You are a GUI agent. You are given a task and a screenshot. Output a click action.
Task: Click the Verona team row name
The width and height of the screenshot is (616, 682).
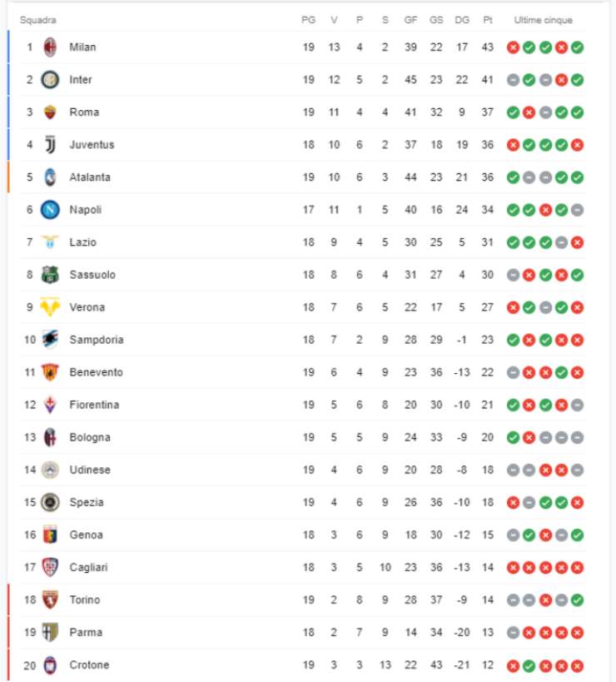87,307
